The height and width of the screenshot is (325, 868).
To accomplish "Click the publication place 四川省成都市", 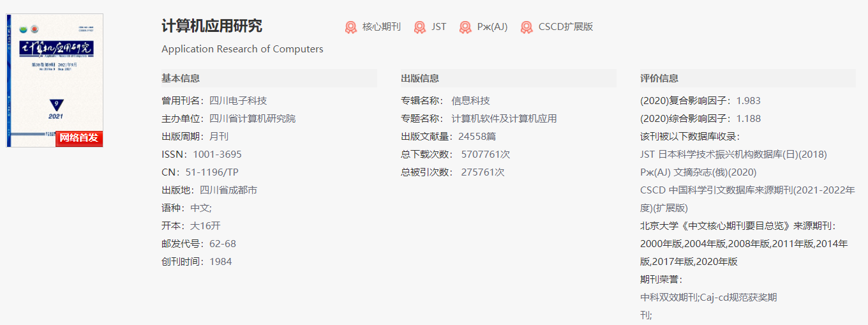I will coord(228,190).
